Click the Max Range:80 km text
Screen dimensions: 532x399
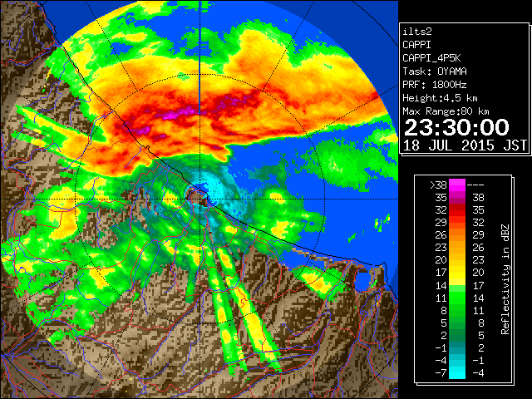tap(446, 111)
